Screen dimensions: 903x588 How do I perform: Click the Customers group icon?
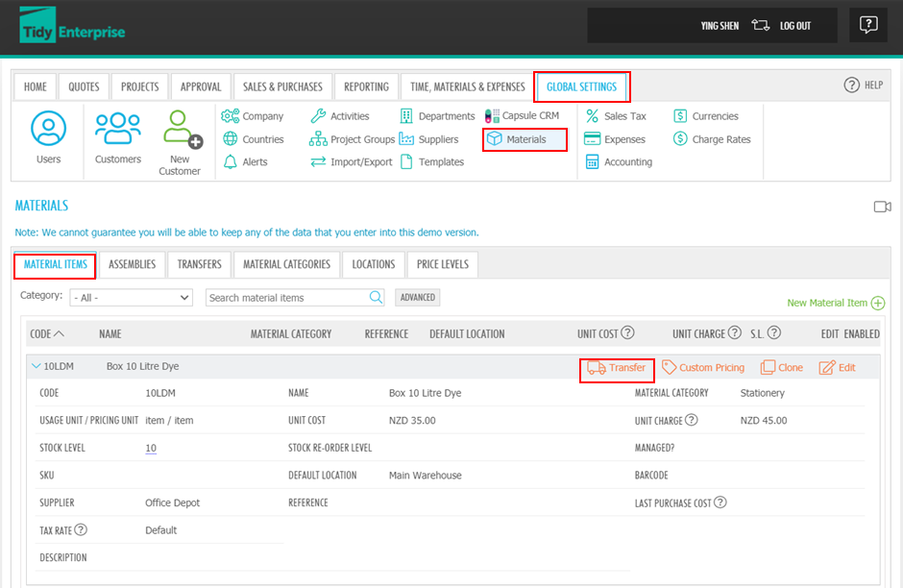[118, 128]
